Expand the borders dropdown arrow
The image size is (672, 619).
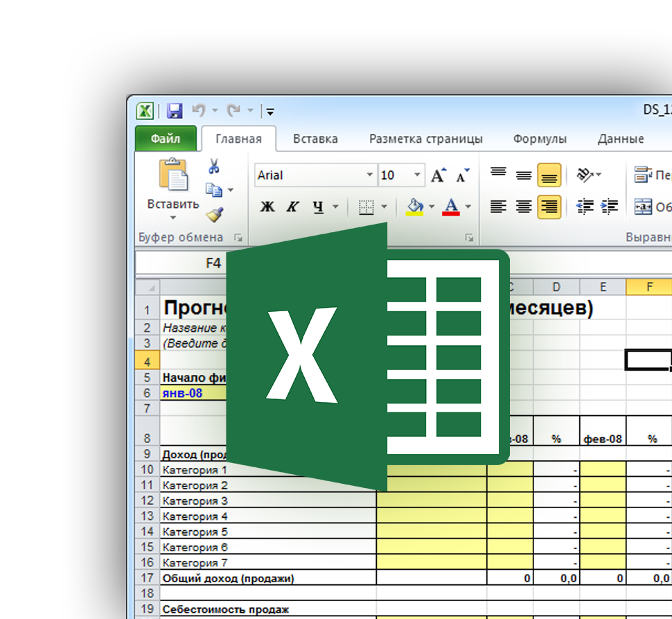(x=384, y=207)
